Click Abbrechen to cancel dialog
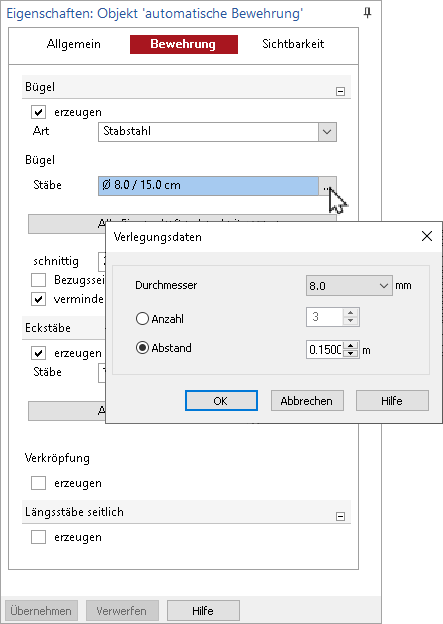 click(x=307, y=400)
